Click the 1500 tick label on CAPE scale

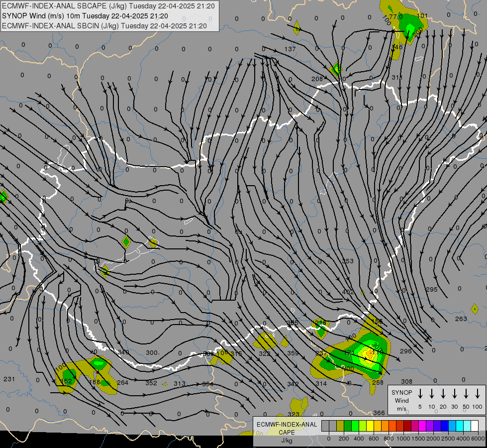tap(418, 439)
